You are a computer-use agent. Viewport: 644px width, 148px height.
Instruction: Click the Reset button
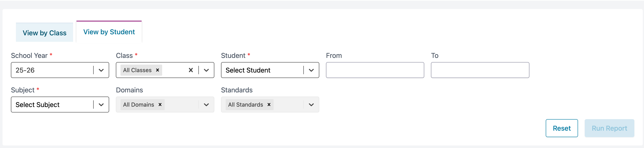[561, 128]
